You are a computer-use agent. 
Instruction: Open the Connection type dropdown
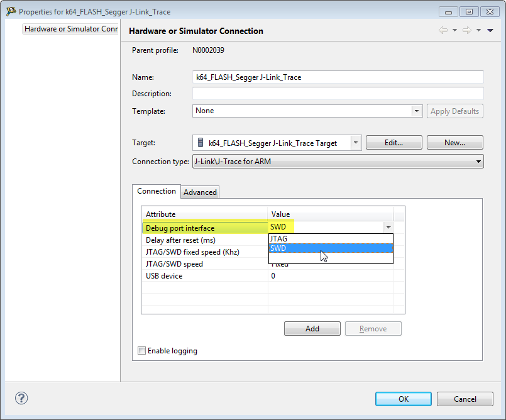tap(478, 162)
